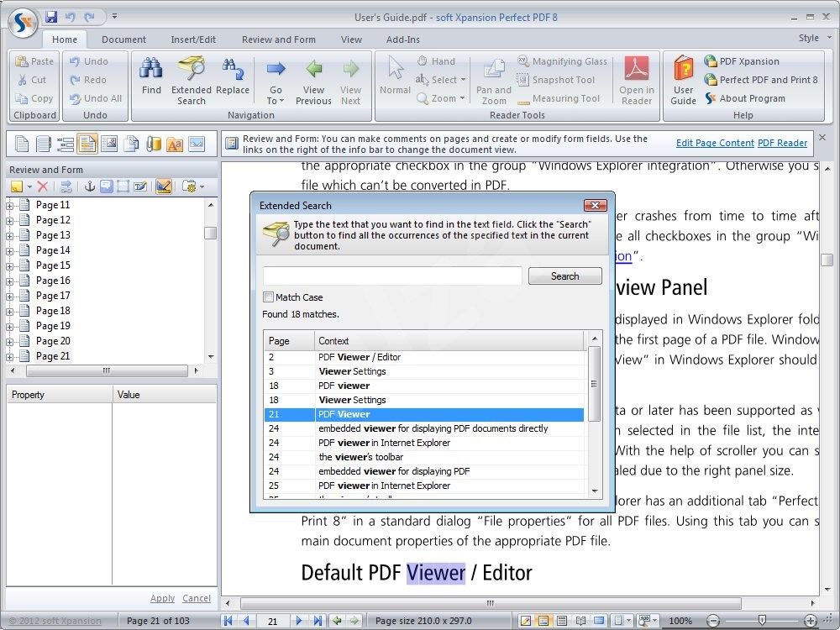
Task: Open the Extended Search tool in ribbon
Action: point(192,81)
